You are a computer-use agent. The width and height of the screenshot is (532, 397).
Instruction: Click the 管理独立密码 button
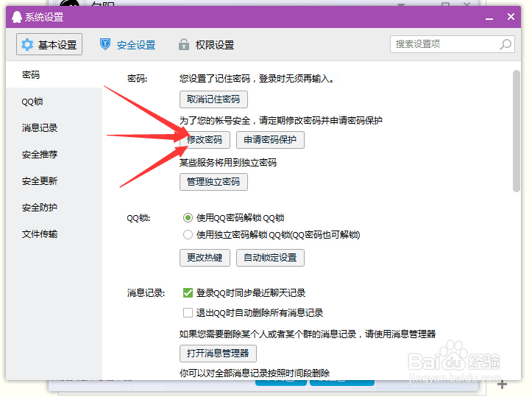pyautogui.click(x=213, y=182)
